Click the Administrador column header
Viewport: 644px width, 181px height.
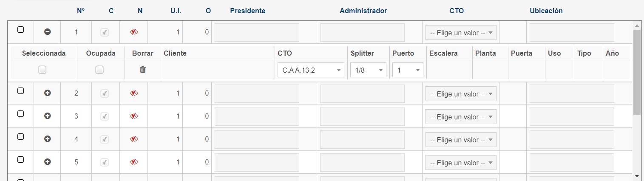point(363,11)
